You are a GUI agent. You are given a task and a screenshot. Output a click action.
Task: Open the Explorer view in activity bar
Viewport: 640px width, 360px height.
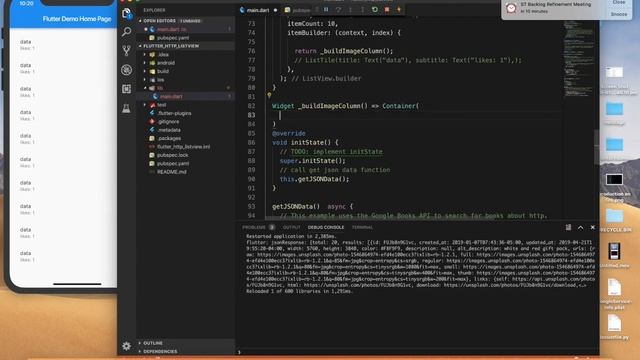click(x=127, y=13)
